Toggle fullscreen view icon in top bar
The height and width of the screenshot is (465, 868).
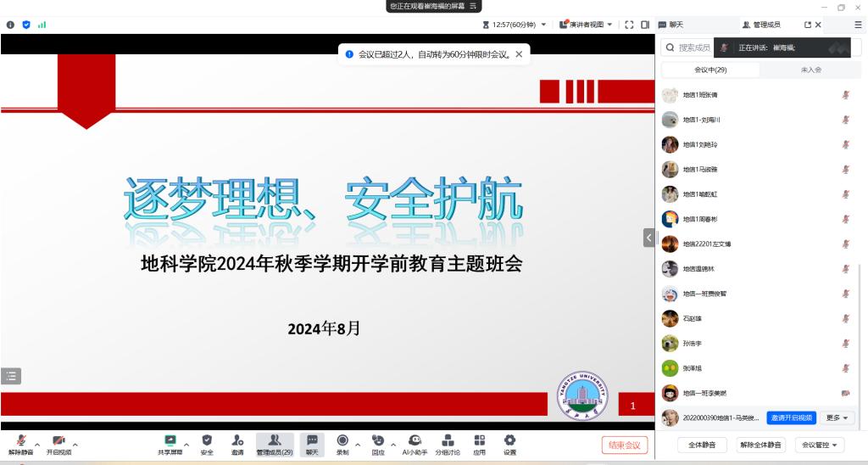click(629, 25)
